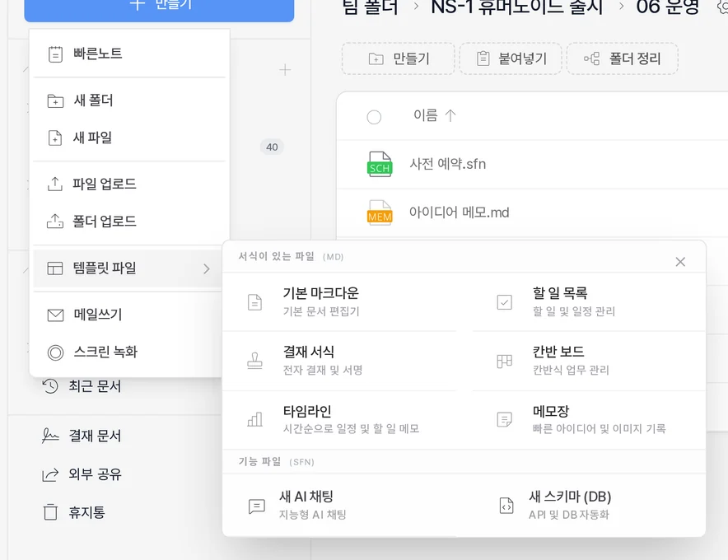Click the 할 일 목록 checkbox icon
Viewport: 728px width, 560px height.
(505, 302)
